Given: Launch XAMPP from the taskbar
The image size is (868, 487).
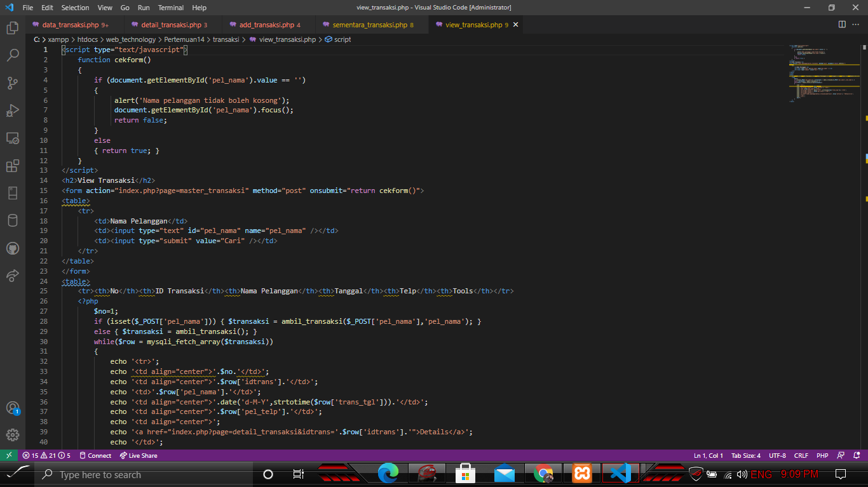Looking at the screenshot, I should [582, 474].
